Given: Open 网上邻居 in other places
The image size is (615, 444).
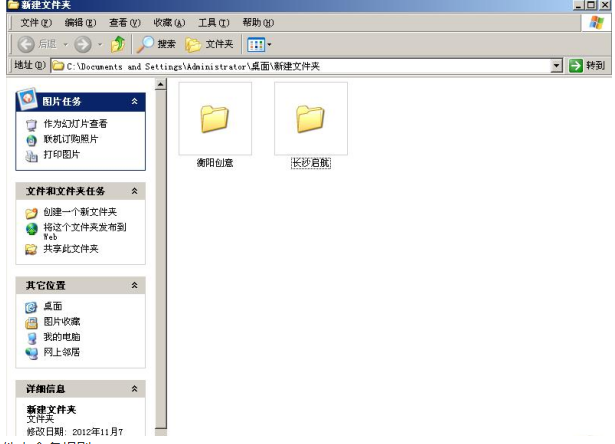Looking at the screenshot, I should point(62,352).
